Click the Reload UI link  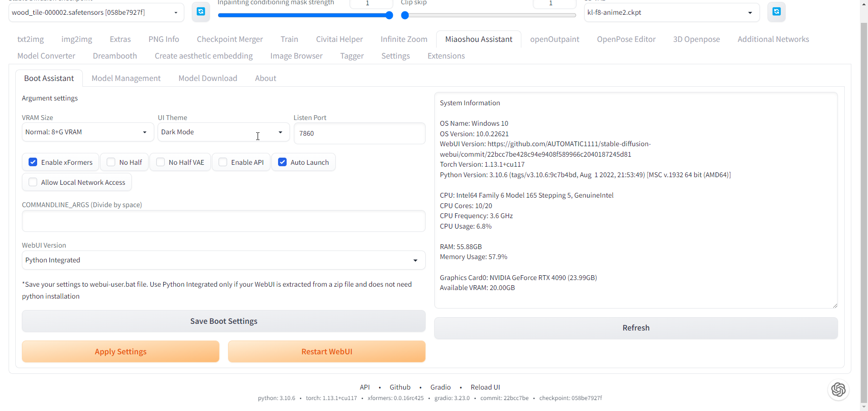(485, 387)
